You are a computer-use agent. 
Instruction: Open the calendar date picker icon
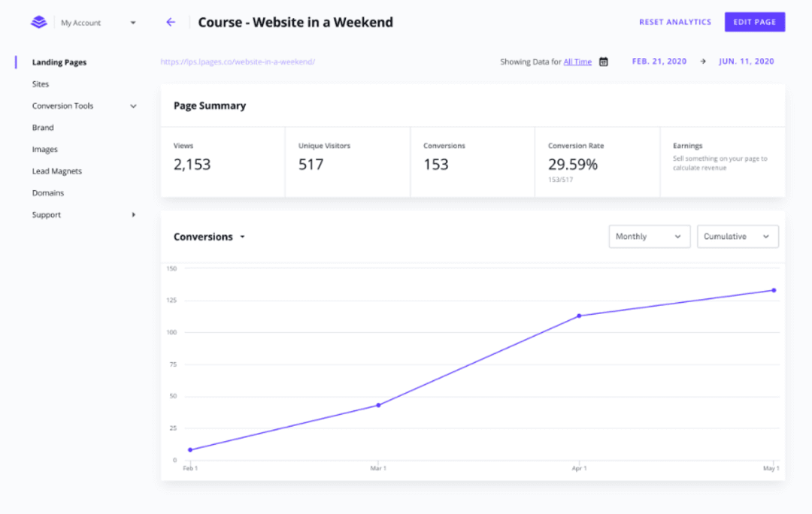pyautogui.click(x=604, y=62)
